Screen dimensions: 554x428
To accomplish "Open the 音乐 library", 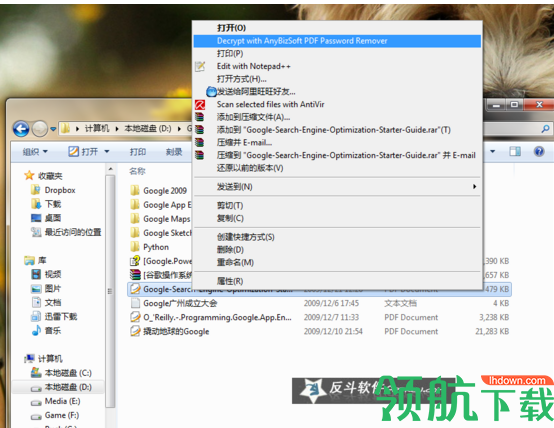I will 46,330.
